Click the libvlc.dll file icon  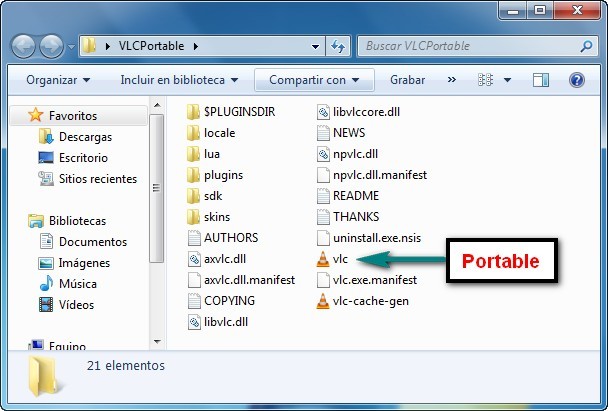point(194,322)
